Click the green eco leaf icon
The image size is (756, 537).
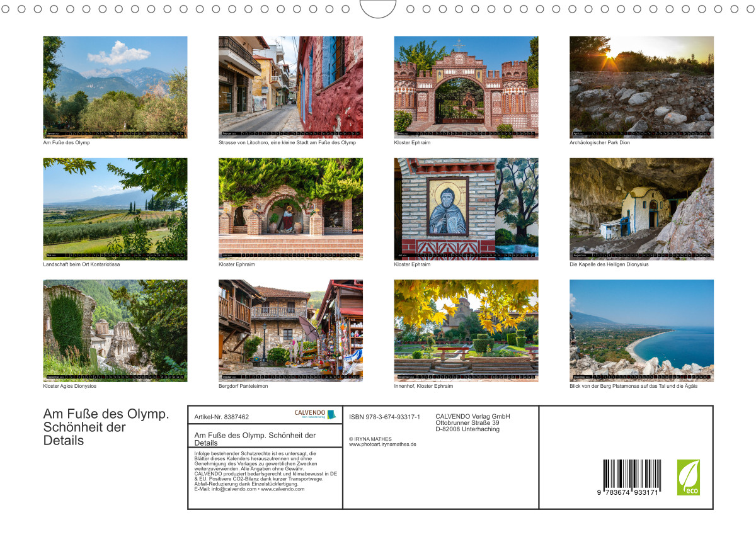coord(688,477)
